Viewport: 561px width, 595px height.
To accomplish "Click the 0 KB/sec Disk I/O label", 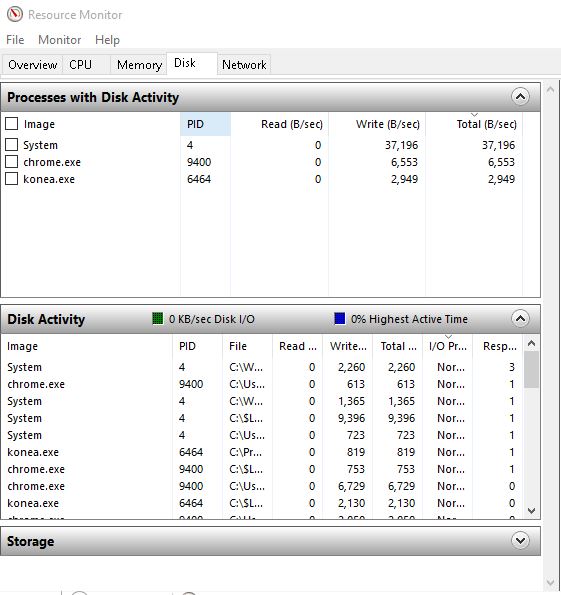I will coord(212,319).
